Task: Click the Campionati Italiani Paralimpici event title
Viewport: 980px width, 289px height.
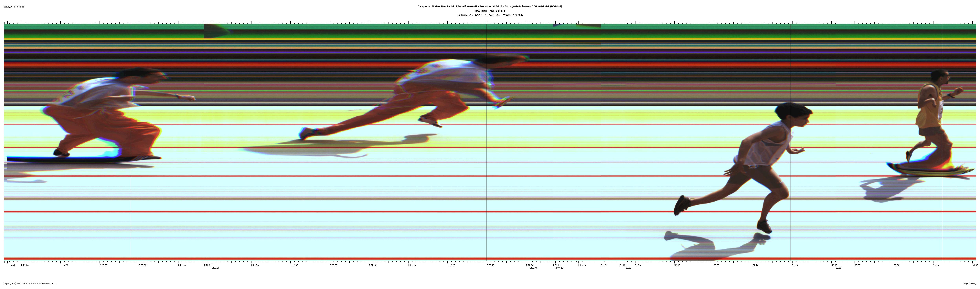Action: (x=490, y=6)
